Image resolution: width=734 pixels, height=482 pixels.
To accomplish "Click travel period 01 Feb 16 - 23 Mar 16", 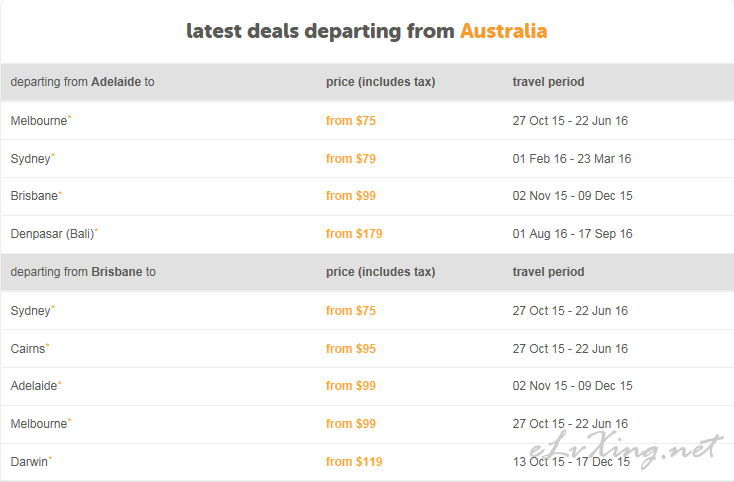I will pos(572,159).
